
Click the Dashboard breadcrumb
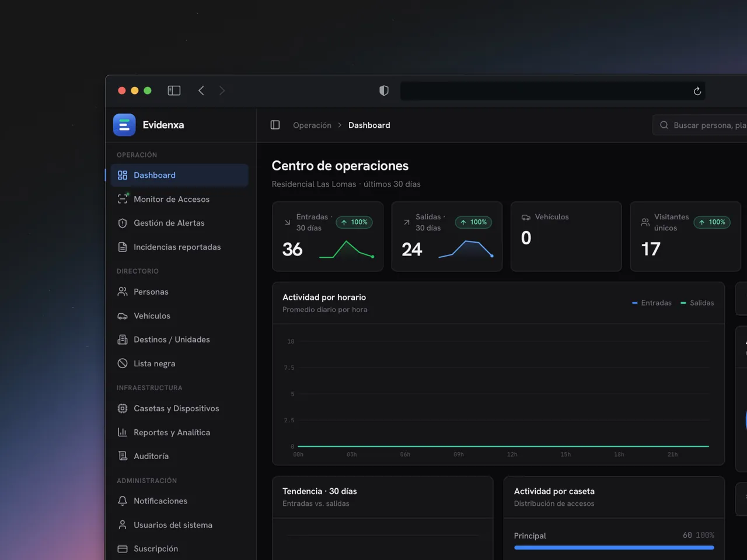(369, 125)
